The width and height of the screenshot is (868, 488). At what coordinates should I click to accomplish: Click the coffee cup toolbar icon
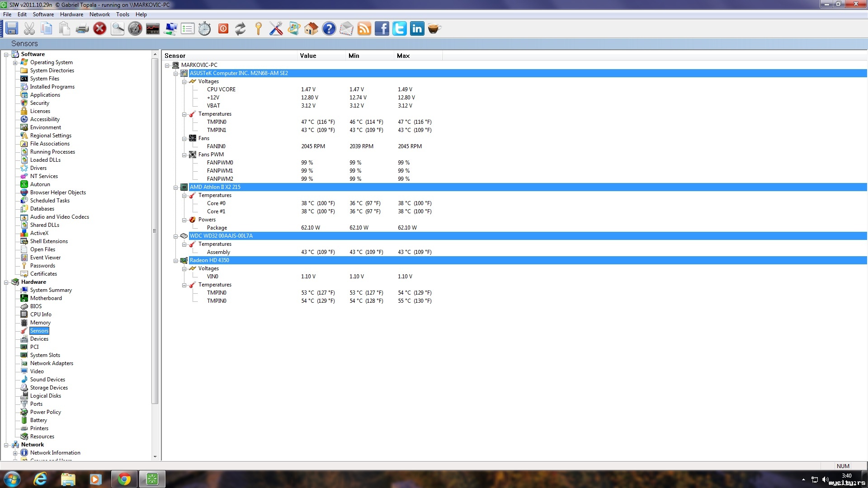pos(434,29)
